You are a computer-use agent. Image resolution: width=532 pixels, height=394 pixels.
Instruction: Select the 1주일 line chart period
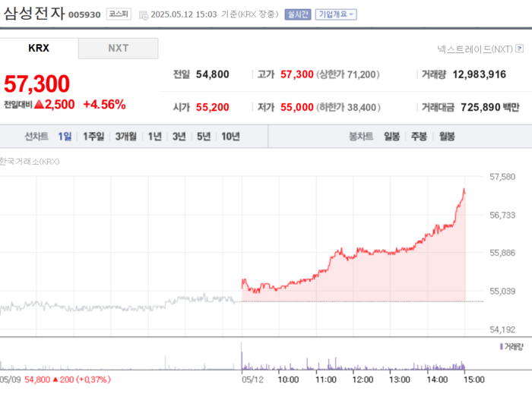click(93, 137)
